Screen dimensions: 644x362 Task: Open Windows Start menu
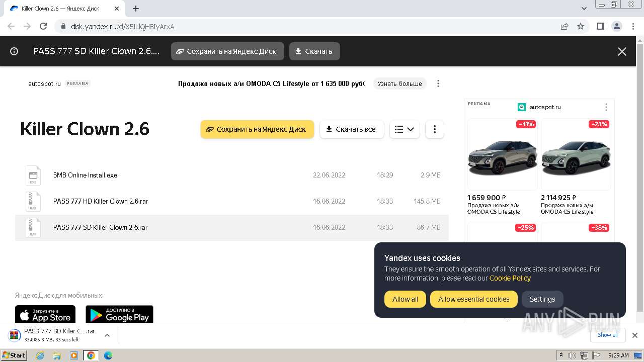point(14,355)
